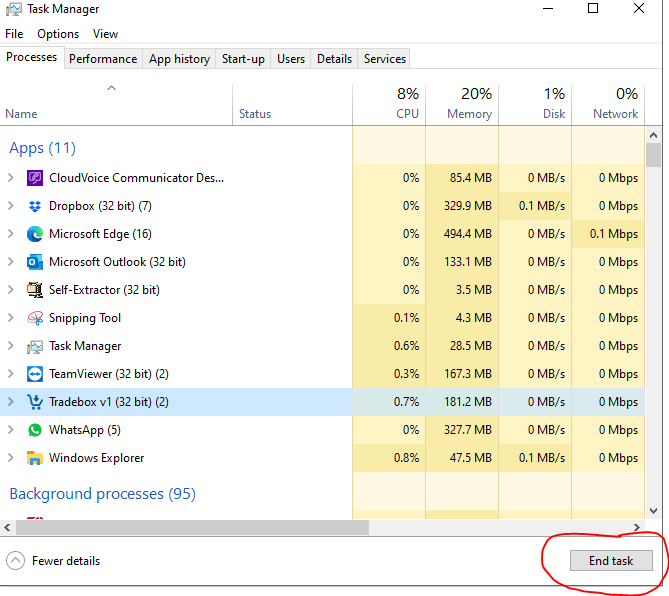Click the Task Manager row icon
This screenshot has width=669, height=596.
(35, 346)
